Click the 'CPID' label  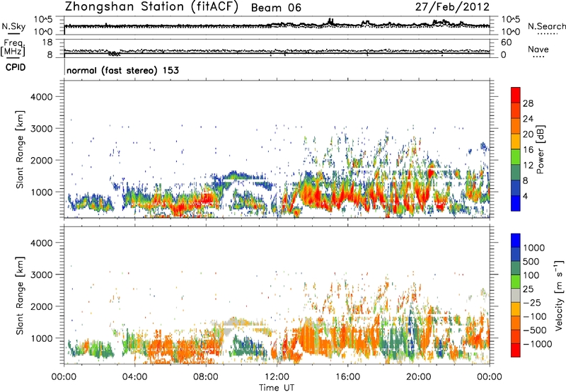coord(16,67)
